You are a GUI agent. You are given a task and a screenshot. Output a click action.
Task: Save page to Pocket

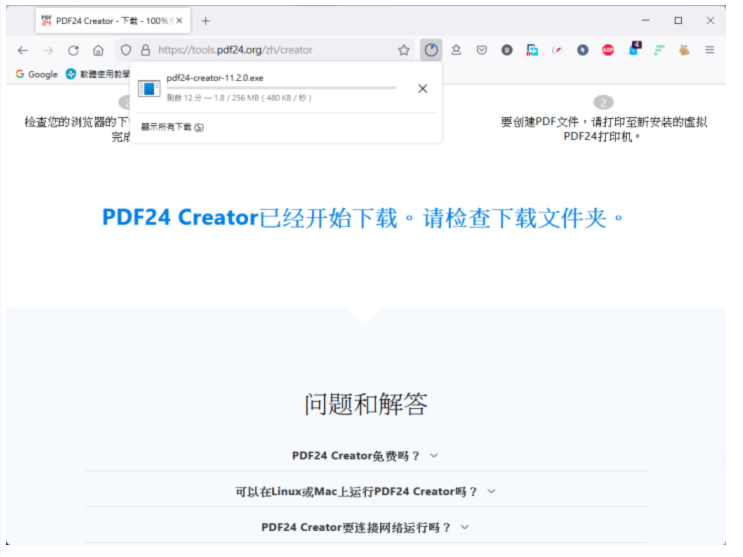481,50
